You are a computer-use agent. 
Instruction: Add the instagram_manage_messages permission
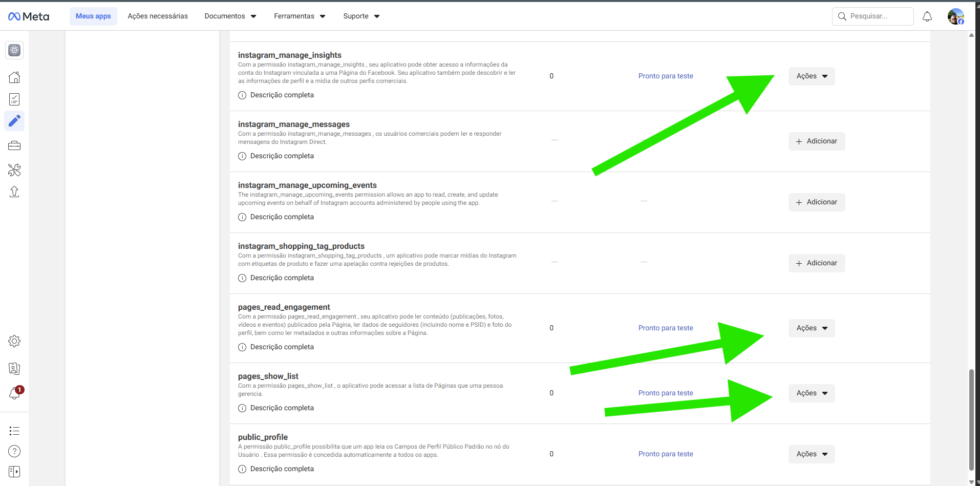[817, 141]
